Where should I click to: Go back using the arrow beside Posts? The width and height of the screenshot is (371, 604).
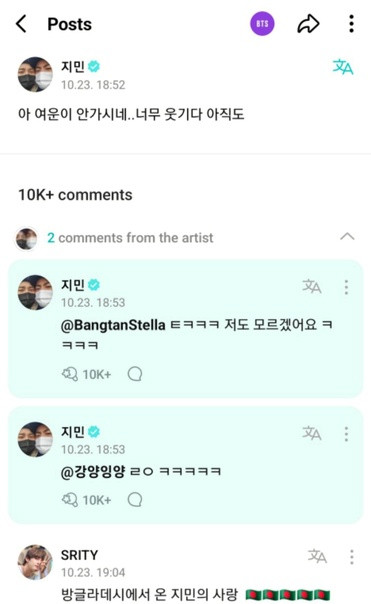click(21, 24)
